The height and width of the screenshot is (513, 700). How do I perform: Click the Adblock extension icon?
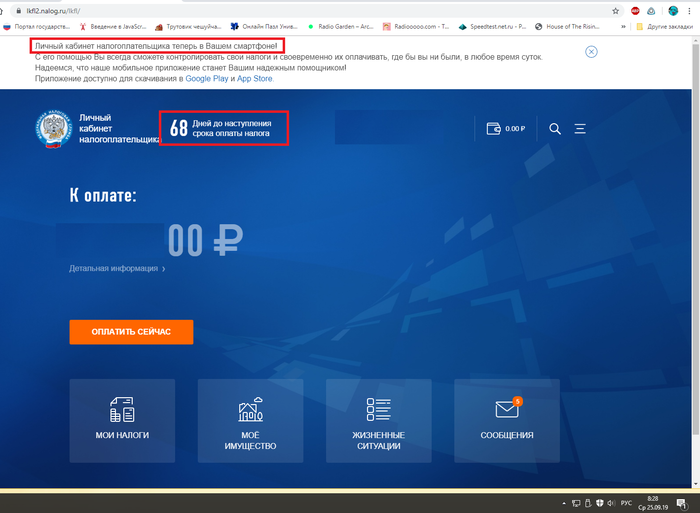tap(635, 11)
